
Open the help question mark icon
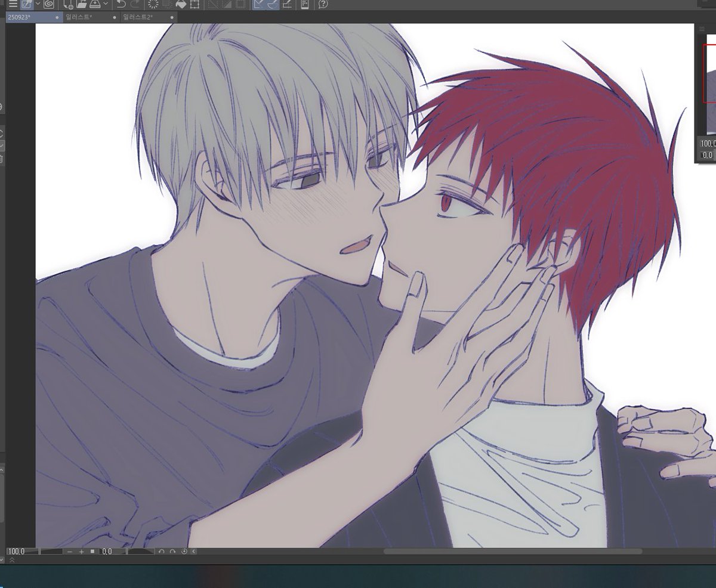pyautogui.click(x=323, y=4)
